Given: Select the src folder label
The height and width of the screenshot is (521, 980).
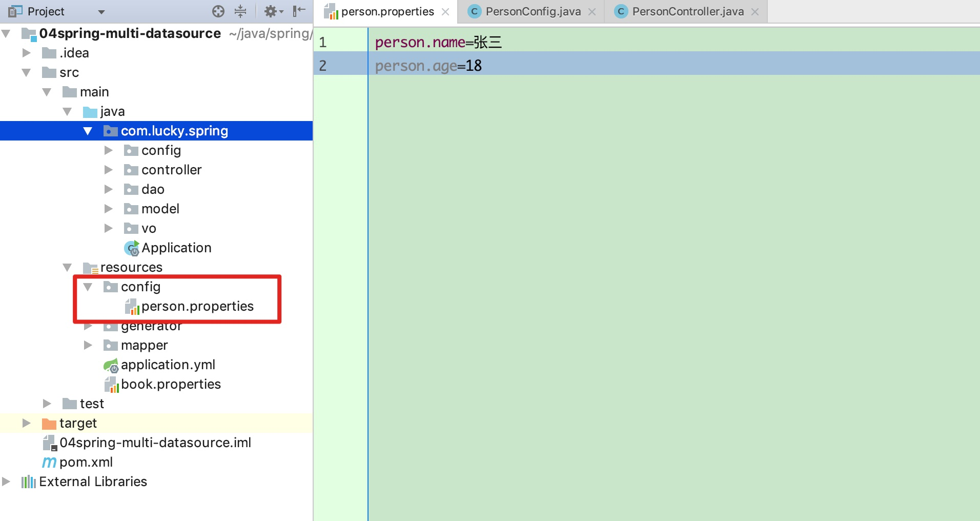Looking at the screenshot, I should pyautogui.click(x=69, y=73).
